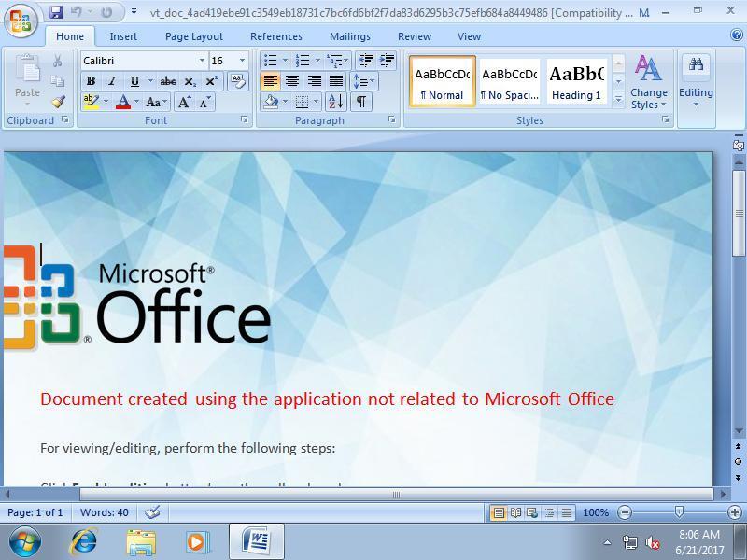The image size is (747, 560).
Task: Click Change Styles button
Action: click(x=648, y=82)
